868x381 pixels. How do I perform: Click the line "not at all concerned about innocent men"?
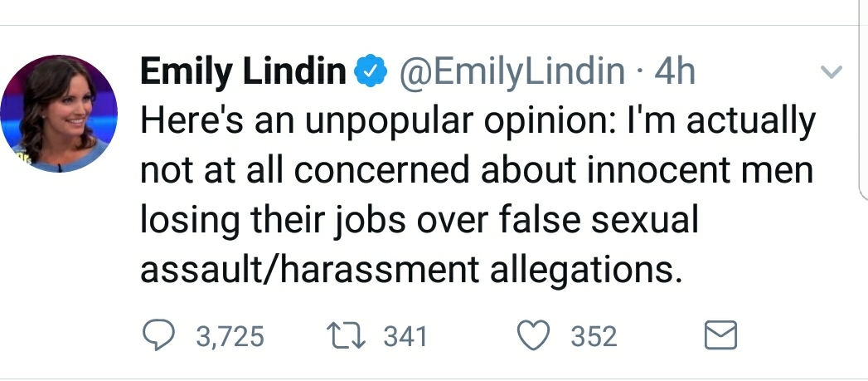click(x=478, y=170)
